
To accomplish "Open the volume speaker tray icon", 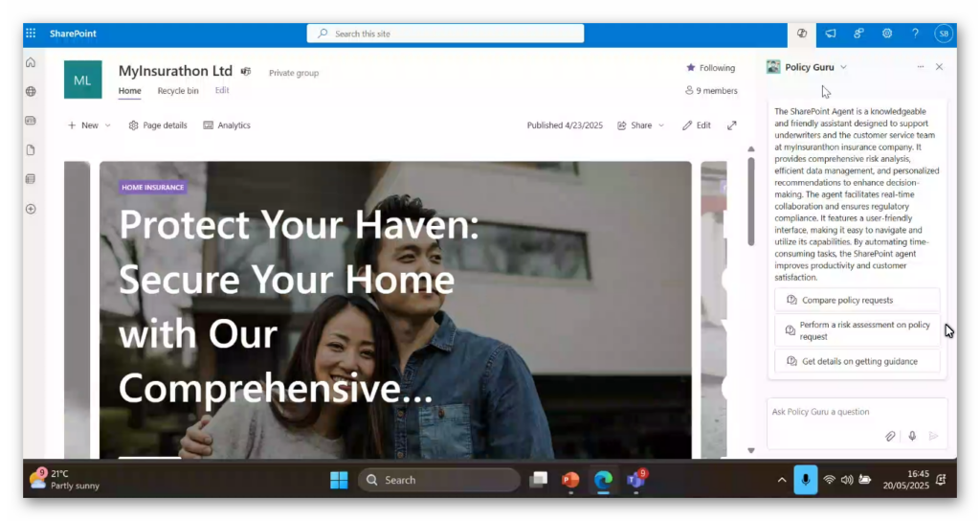I will pyautogui.click(x=847, y=480).
